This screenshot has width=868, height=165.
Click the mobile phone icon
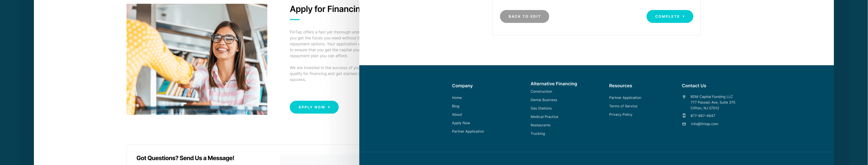click(684, 115)
